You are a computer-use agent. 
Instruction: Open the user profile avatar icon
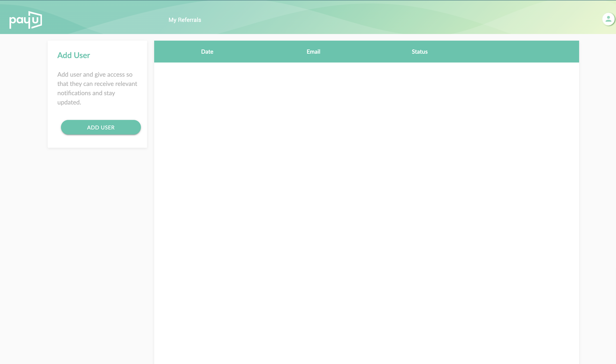click(608, 19)
